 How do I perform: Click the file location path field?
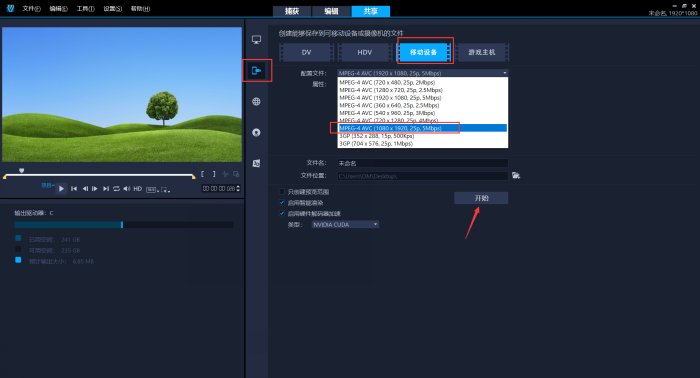pos(422,176)
